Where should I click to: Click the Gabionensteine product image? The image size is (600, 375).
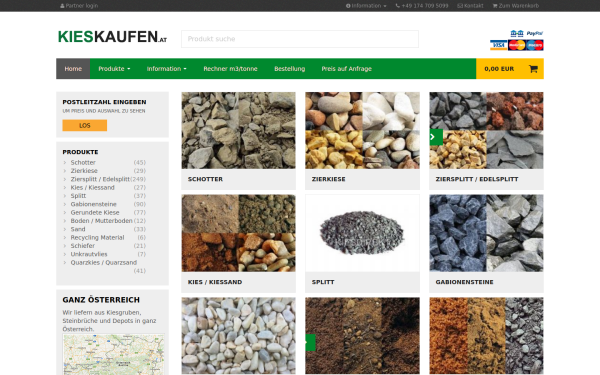point(486,233)
